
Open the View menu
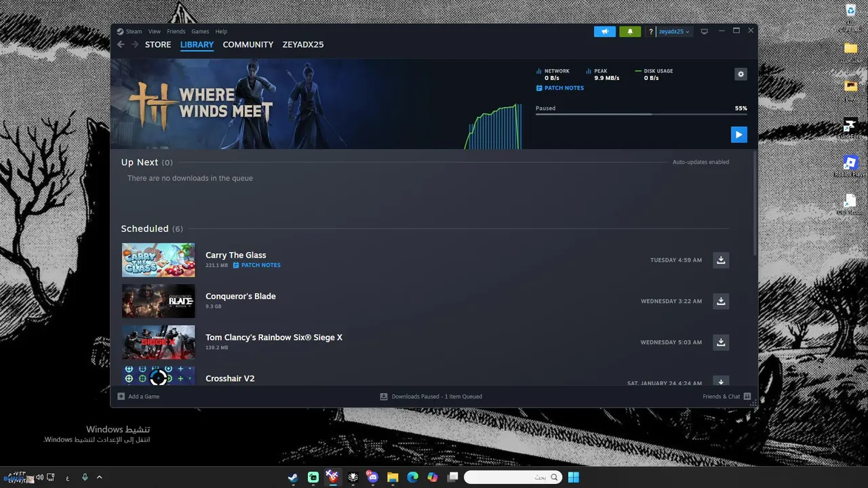pos(155,31)
